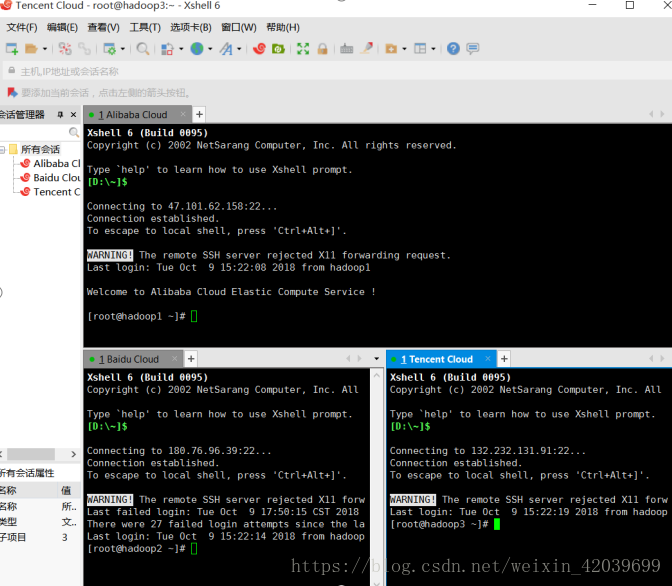The image size is (672, 586).
Task: Click the New Session toolbar icon
Action: pos(12,49)
